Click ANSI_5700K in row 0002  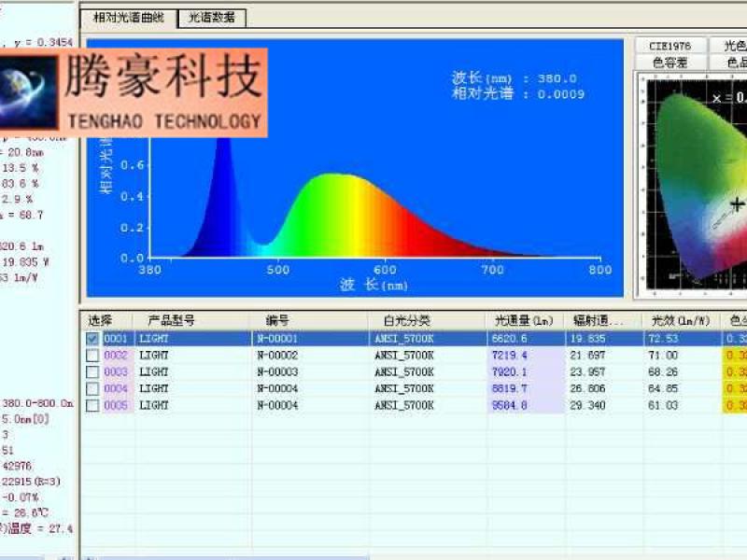(x=404, y=356)
